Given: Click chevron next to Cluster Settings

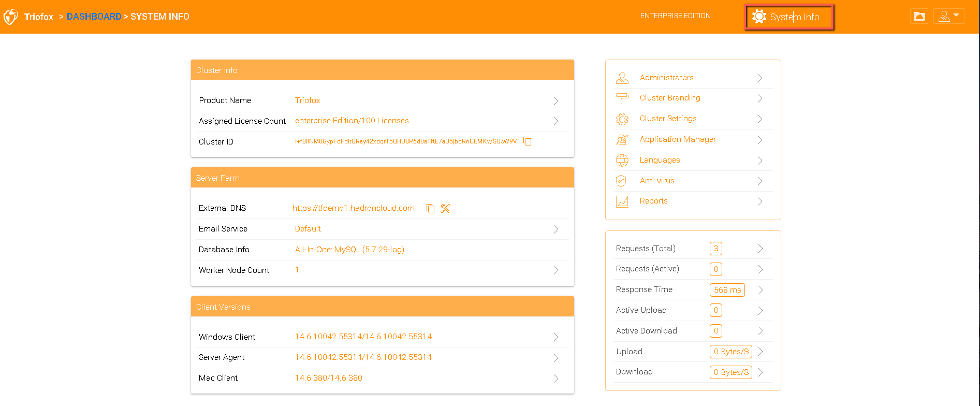Looking at the screenshot, I should coord(760,119).
